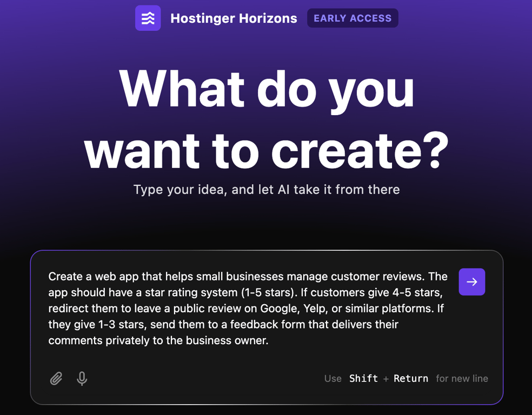Send the prompt using the arrow icon
Viewport: 532px width, 415px height.
pos(471,282)
